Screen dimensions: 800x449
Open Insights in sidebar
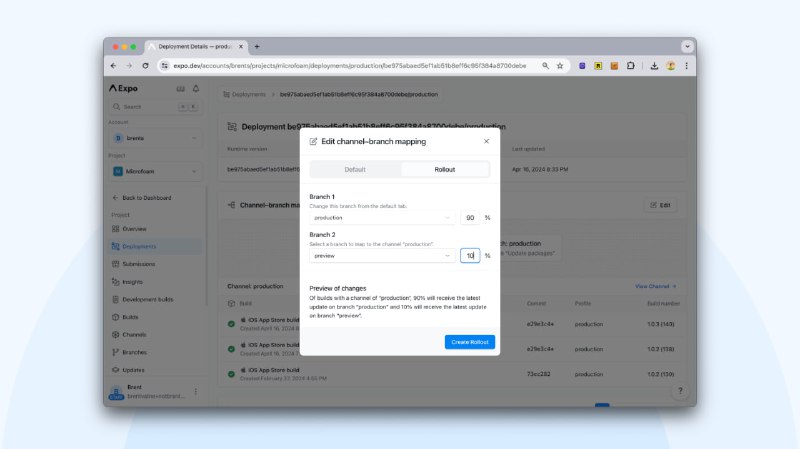tap(155, 282)
